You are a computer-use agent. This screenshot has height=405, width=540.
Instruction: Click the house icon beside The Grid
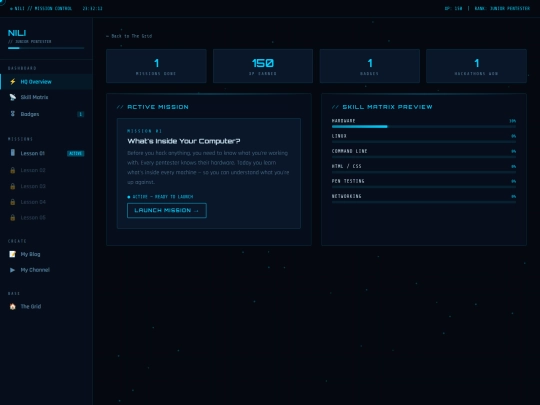(13, 307)
